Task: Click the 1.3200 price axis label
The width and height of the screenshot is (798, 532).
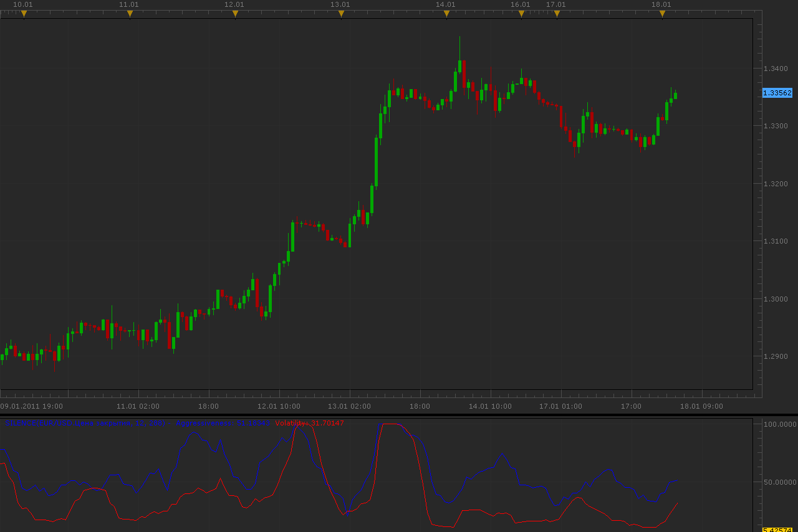Action: click(x=776, y=184)
